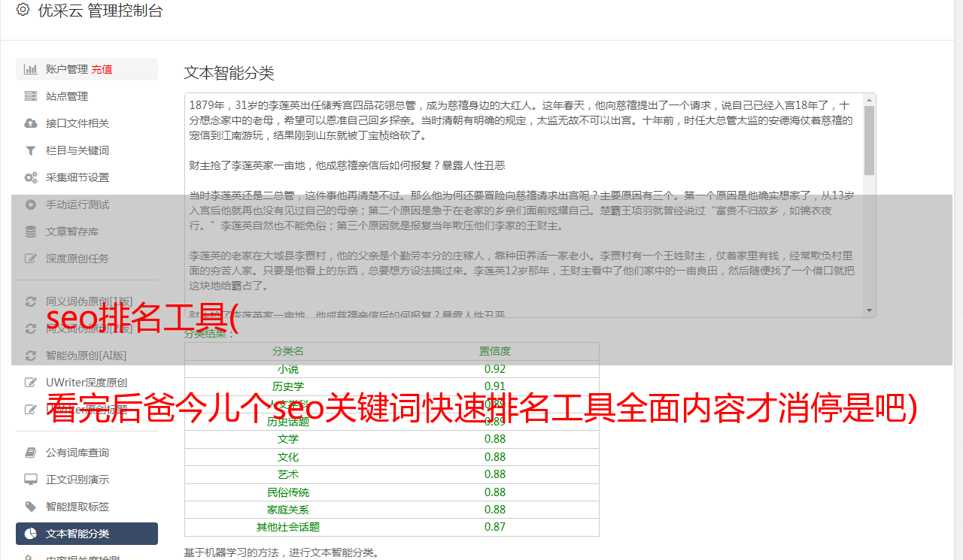Click the text area scrollbar thumb
This screenshot has height=560, width=963.
[869, 140]
